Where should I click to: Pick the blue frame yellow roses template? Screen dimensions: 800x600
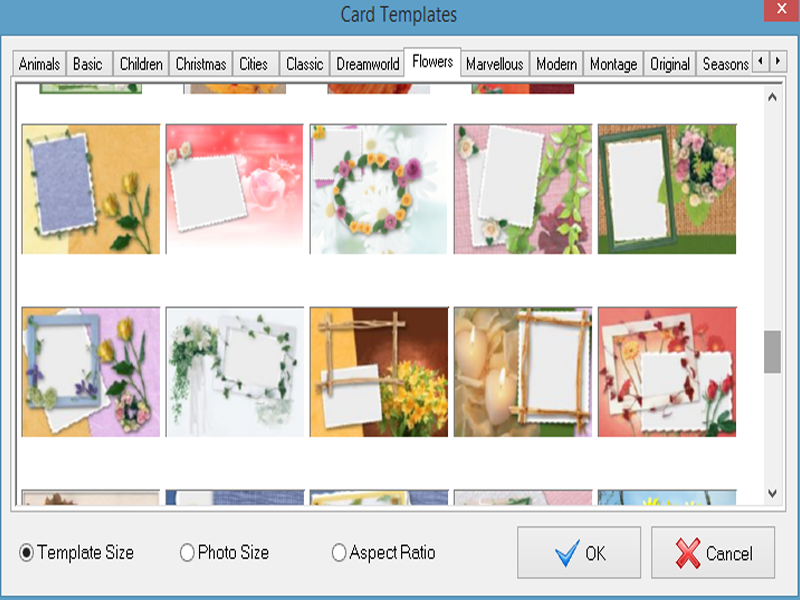click(91, 189)
